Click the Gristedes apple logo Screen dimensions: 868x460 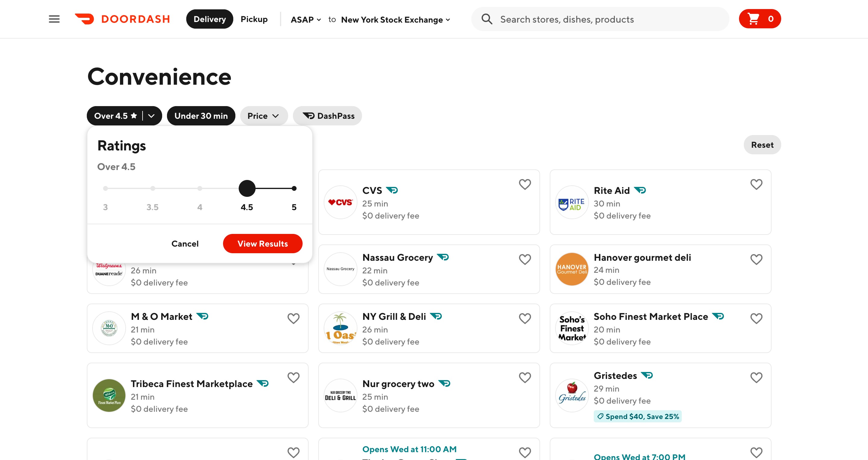572,395
